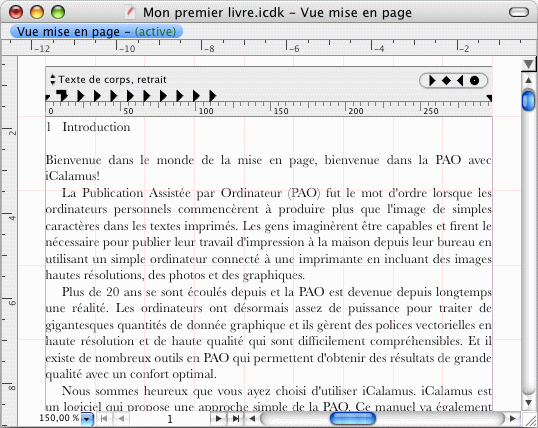Image resolution: width=538 pixels, height=428 pixels.
Task: Click the vertical scrollbar thumb
Action: (528, 100)
